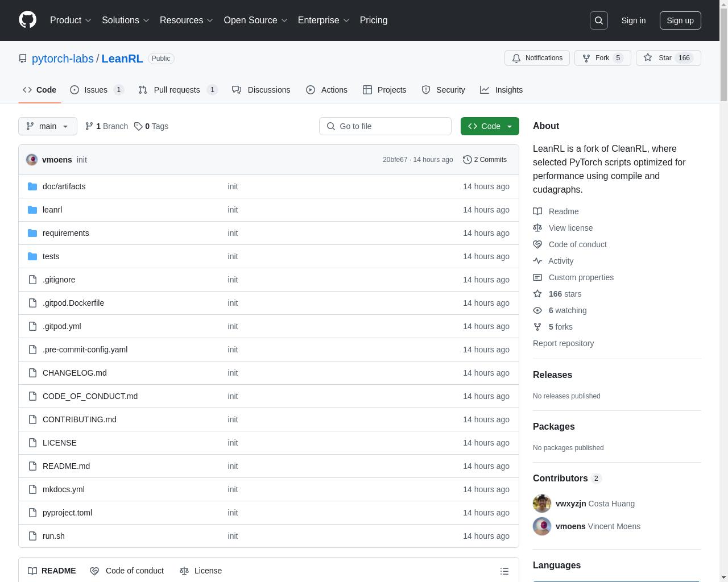Switch to the Projects tab
Viewport: 728px width, 582px height.
(384, 90)
